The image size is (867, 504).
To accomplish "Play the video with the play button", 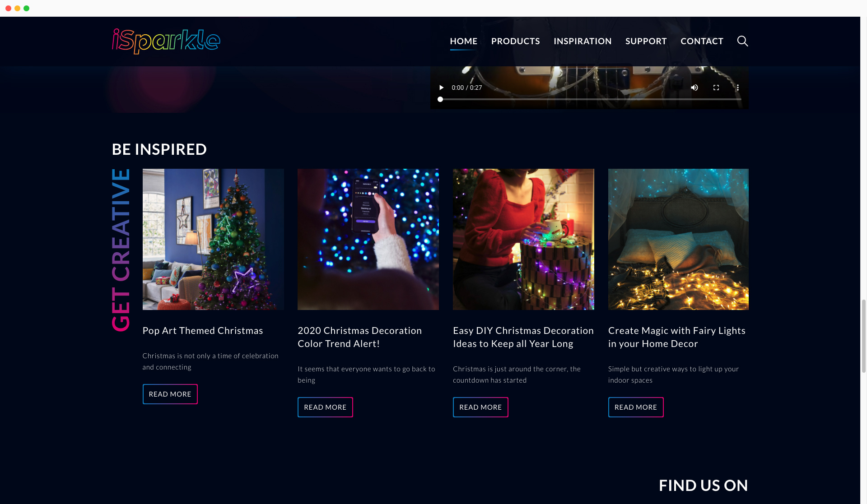I will (441, 88).
